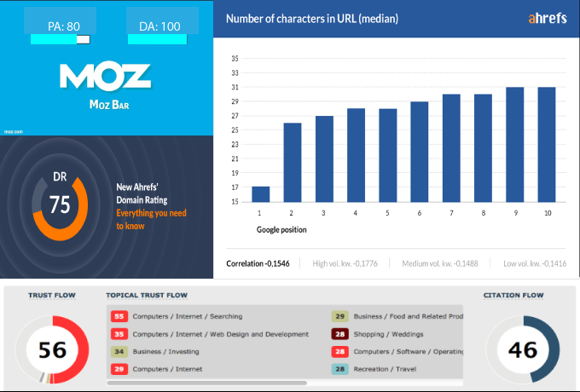Click 'Business / Food and Related Prod' topic
This screenshot has height=392, width=580.
(408, 316)
